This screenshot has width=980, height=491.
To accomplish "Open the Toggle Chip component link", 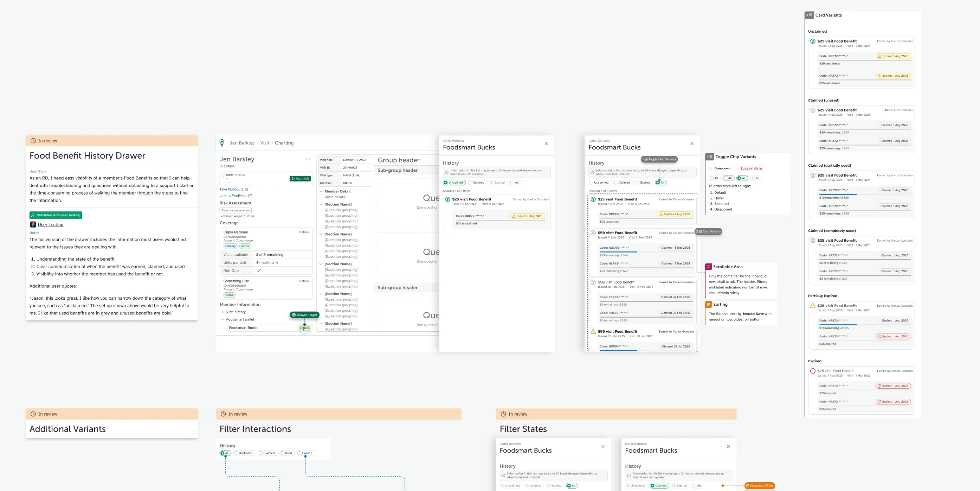I will coord(751,168).
